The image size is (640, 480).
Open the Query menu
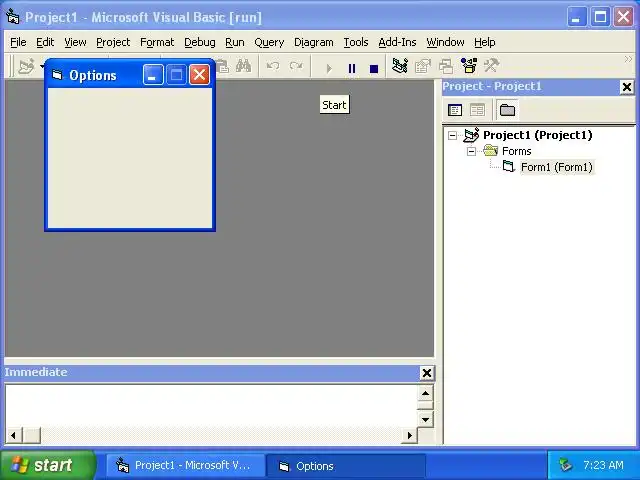[269, 42]
